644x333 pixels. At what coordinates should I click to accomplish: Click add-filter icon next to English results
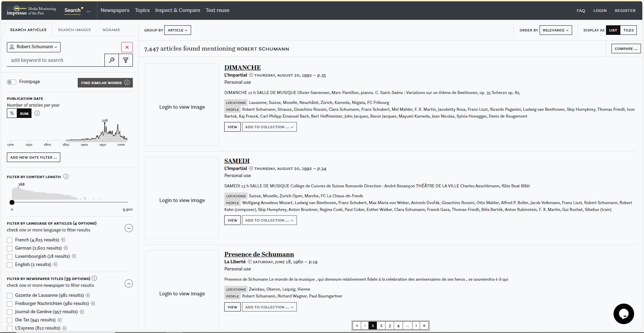tap(55, 265)
